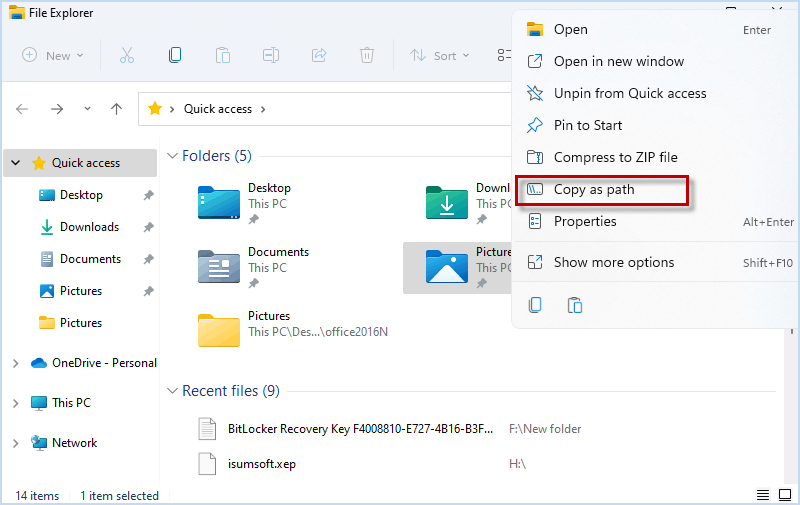The height and width of the screenshot is (505, 800).
Task: Select the Documents folder tile
Action: pos(254,267)
